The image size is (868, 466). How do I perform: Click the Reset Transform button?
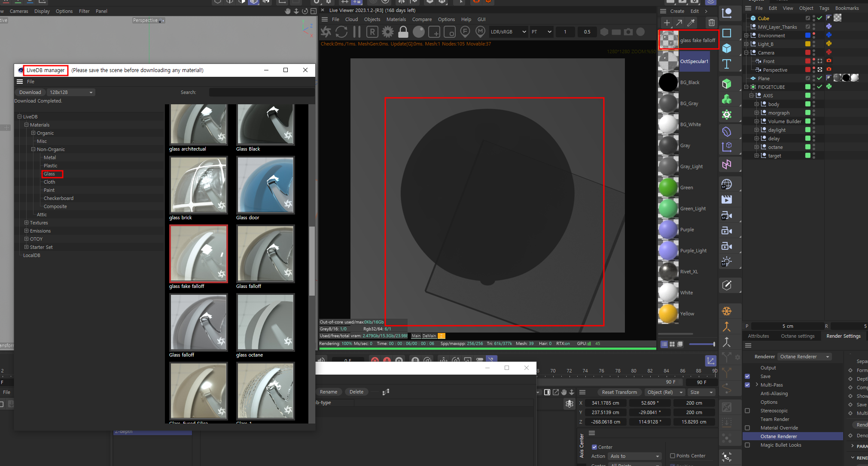point(619,392)
